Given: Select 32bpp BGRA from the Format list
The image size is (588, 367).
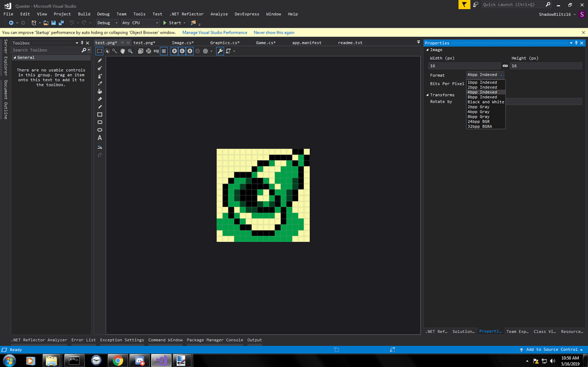Looking at the screenshot, I should point(479,126).
